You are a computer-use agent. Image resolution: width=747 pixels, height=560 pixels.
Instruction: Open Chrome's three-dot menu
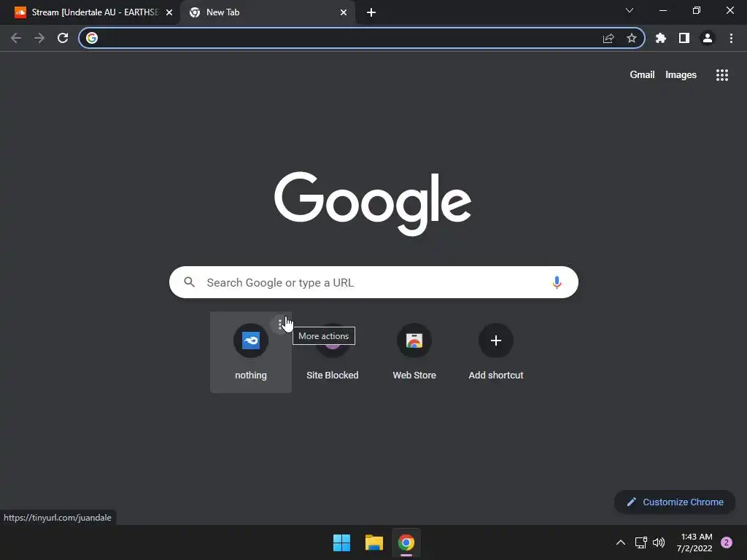coord(731,38)
